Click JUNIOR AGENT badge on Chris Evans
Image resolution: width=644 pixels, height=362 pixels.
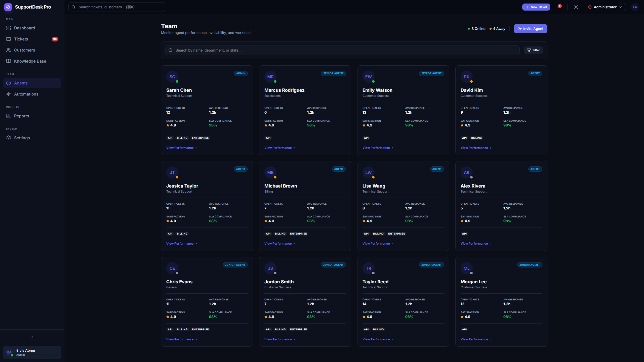pyautogui.click(x=235, y=265)
